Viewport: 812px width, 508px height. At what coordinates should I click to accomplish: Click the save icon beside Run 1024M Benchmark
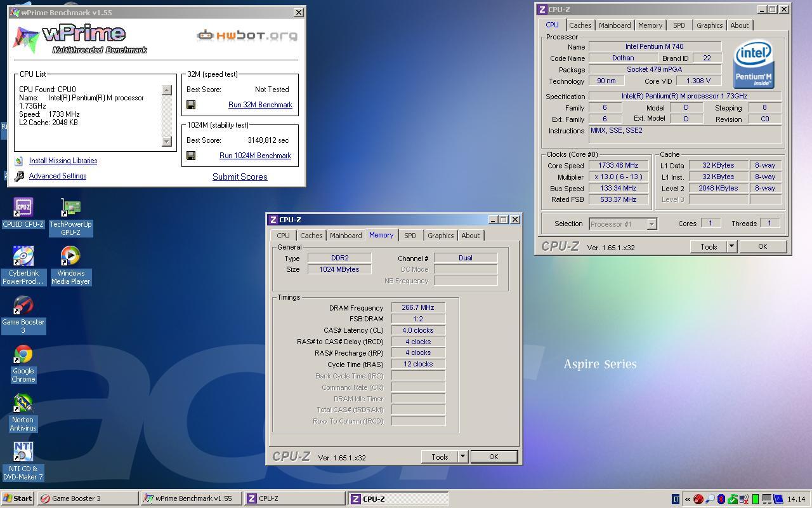click(191, 156)
